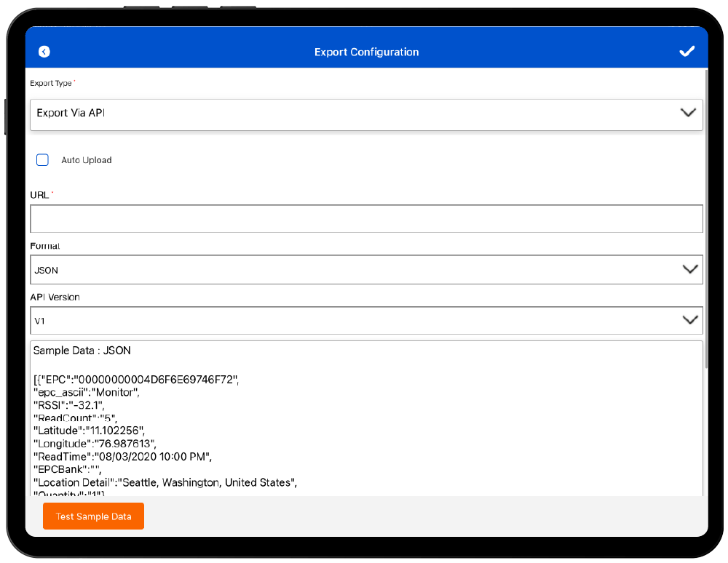
Task: Click the Export Type chevron arrow
Action: pos(688,113)
